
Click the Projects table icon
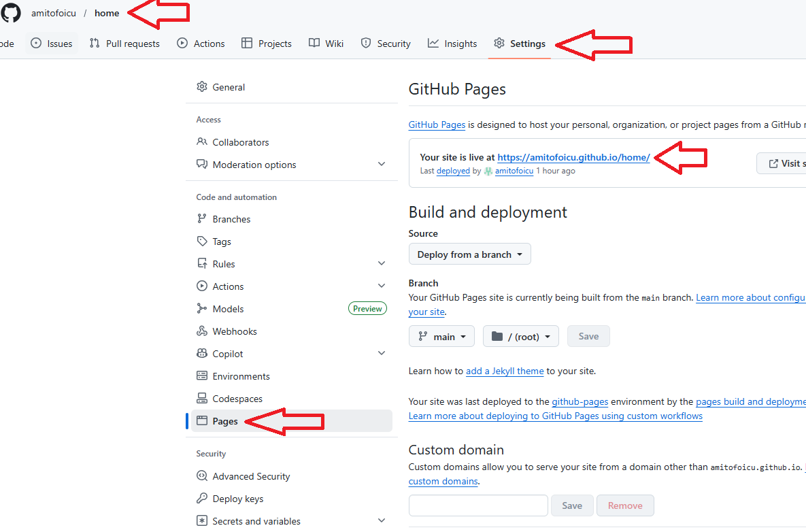click(247, 44)
